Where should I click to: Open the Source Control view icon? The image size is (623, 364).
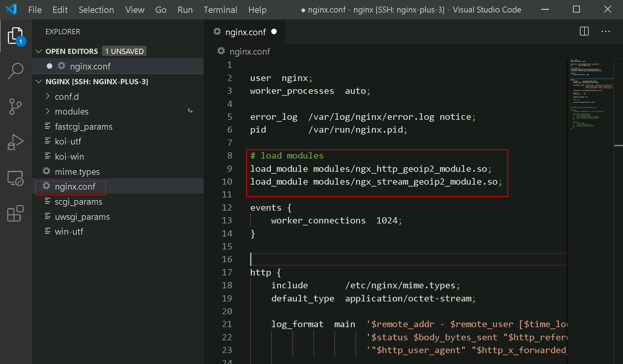[x=15, y=107]
